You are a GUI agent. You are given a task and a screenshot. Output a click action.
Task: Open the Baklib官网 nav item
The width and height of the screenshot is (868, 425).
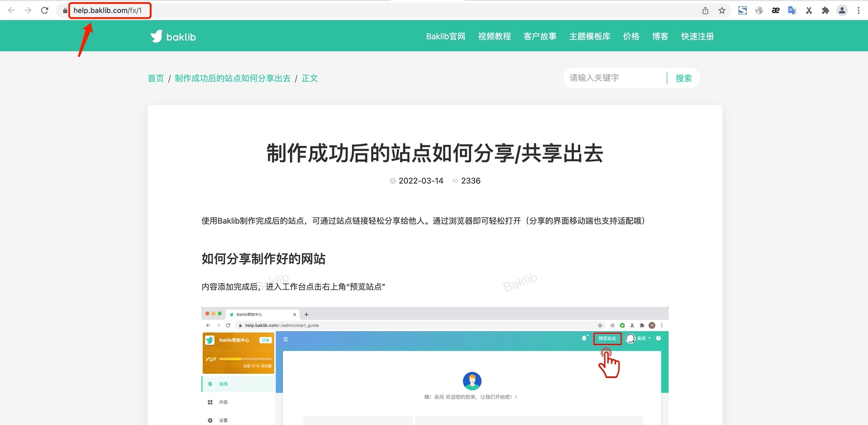(x=446, y=37)
